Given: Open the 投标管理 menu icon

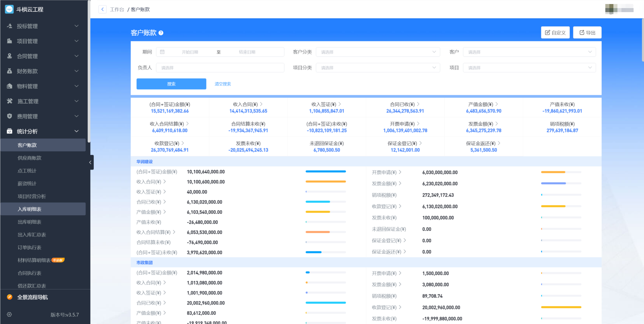Looking at the screenshot, I should 10,26.
